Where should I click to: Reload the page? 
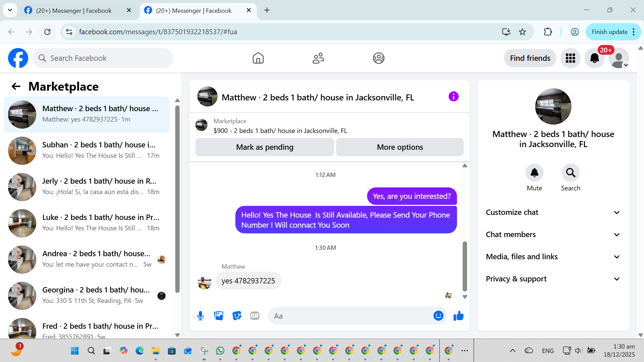coord(47,32)
